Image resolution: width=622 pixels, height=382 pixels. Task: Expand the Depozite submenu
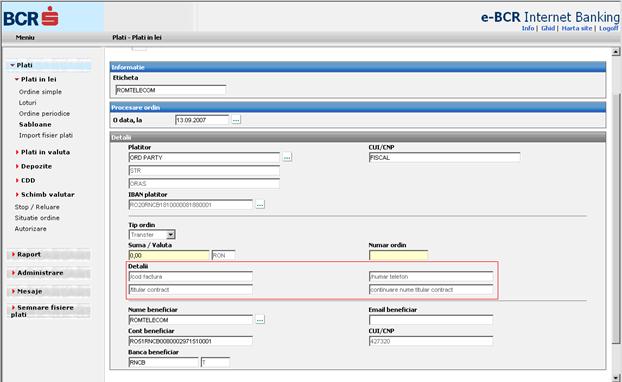36,166
